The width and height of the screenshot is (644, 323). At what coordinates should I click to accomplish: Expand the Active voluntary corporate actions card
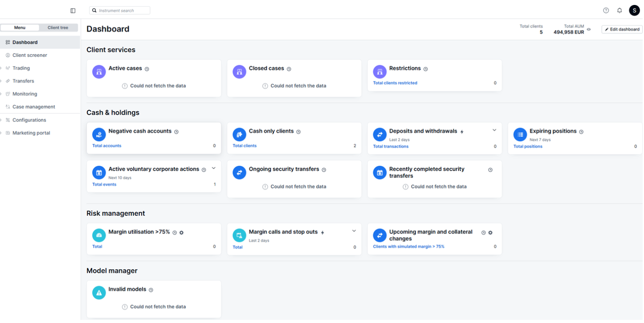pos(214,168)
